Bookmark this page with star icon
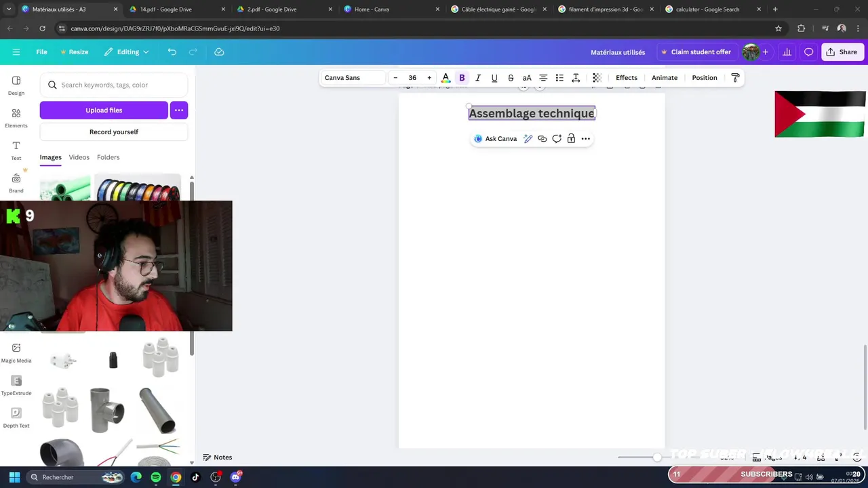868x488 pixels. pos(778,28)
